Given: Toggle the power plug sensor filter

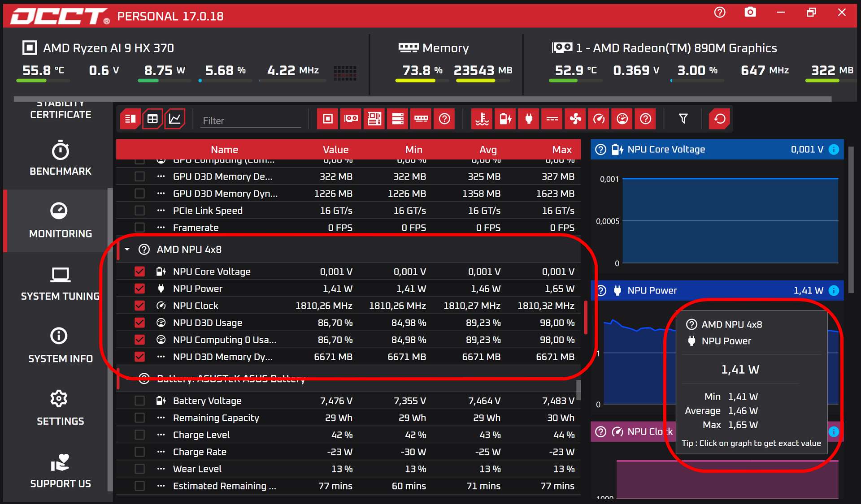Looking at the screenshot, I should click(529, 119).
